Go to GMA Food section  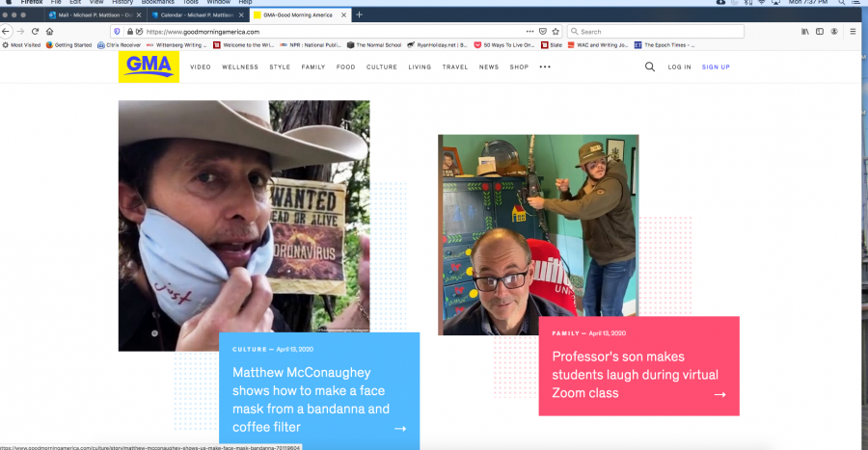345,66
